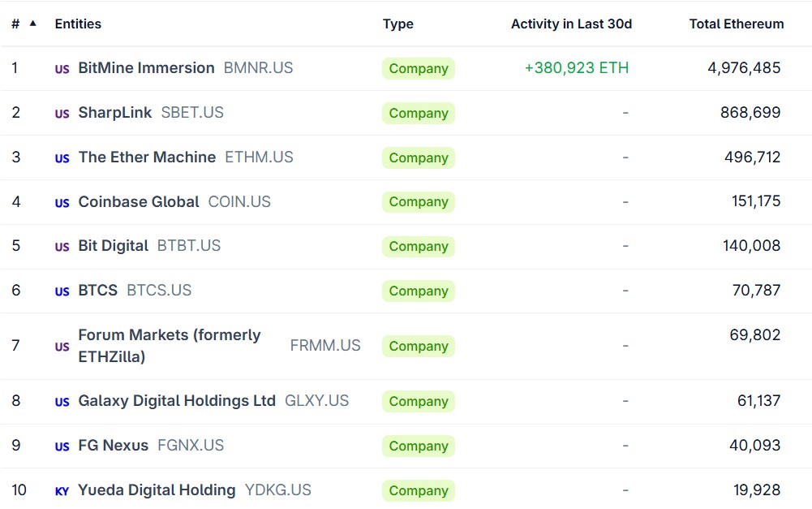Click the US flag beside Bit Digital
Screen dimensions: 812x509
[x=62, y=246]
